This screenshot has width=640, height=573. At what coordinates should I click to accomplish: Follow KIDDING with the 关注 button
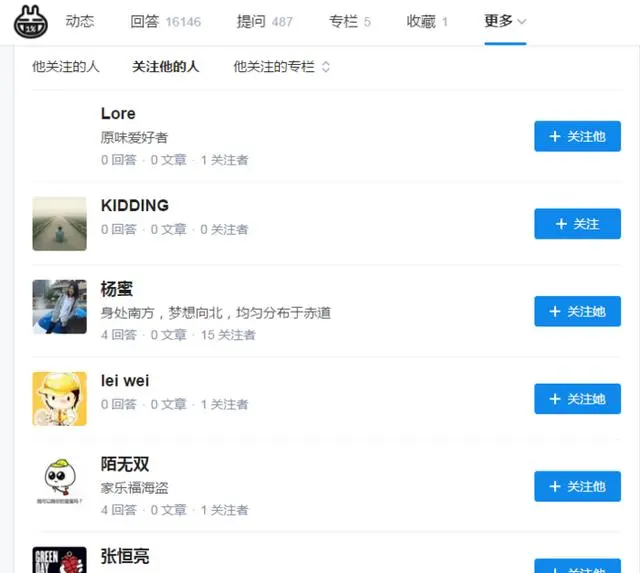578,224
